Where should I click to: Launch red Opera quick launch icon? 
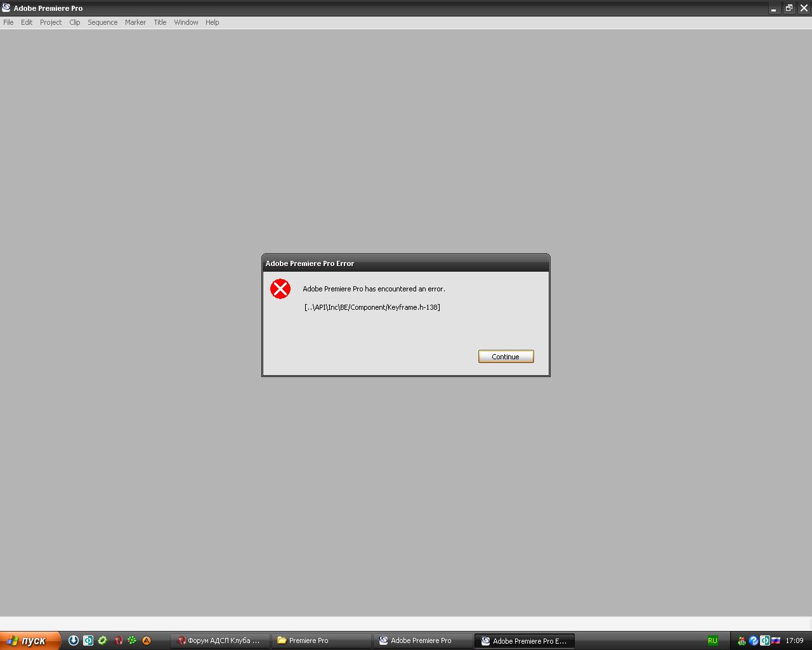coord(118,640)
